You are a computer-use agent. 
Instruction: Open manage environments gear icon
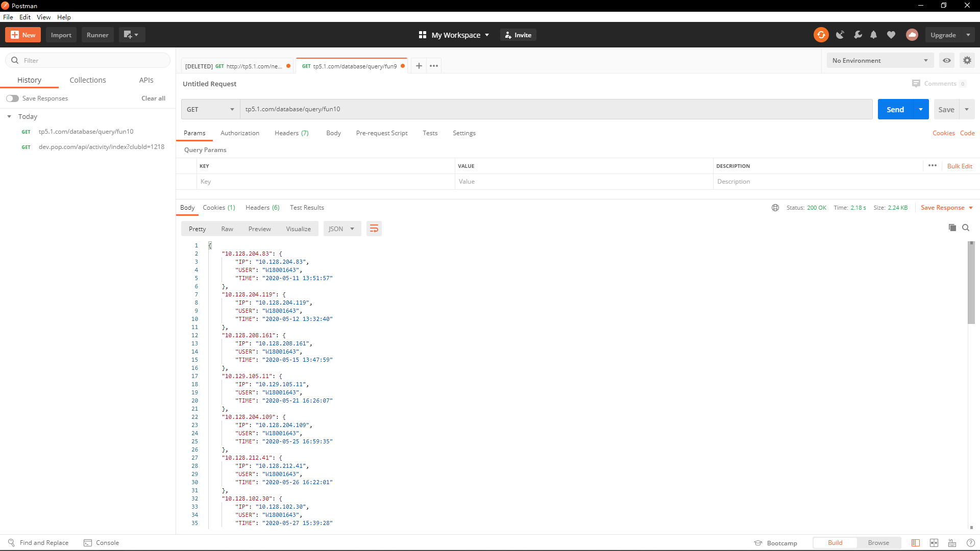(967, 60)
